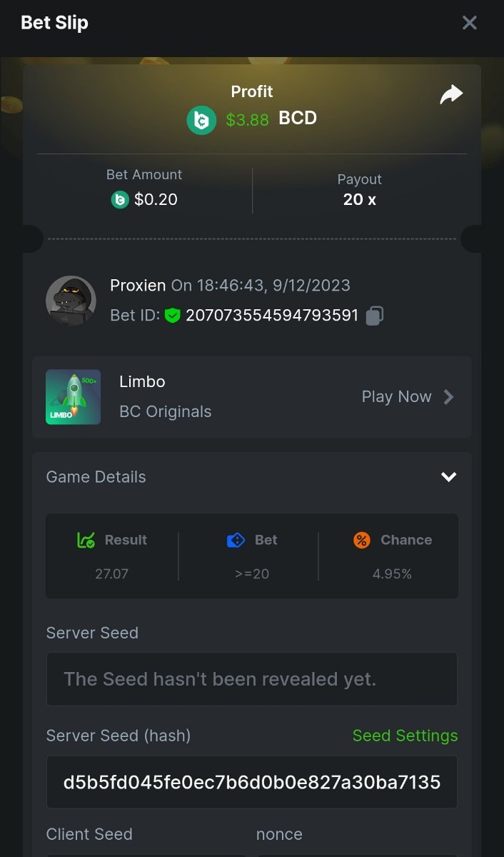
Task: Click the BCD coin icon beside profit
Action: click(x=201, y=120)
